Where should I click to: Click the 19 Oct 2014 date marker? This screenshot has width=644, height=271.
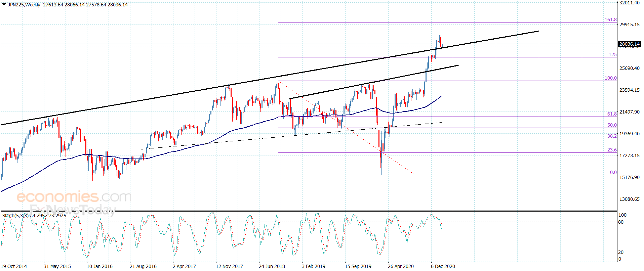(14, 266)
